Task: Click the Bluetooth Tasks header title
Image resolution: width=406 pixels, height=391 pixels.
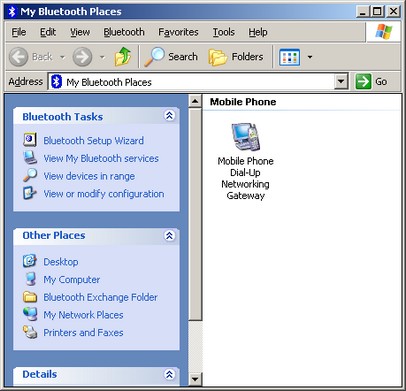Action: point(63,117)
